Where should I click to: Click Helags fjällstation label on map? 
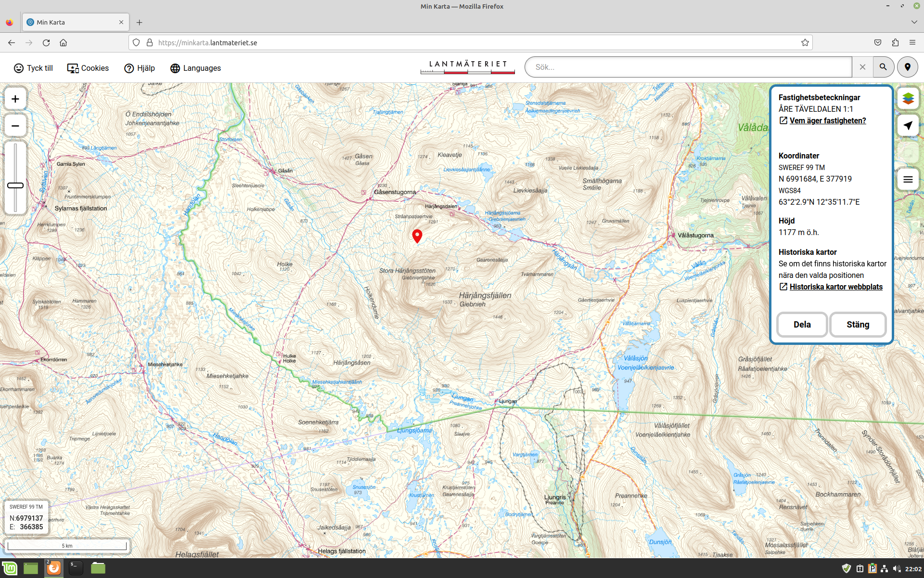click(342, 551)
